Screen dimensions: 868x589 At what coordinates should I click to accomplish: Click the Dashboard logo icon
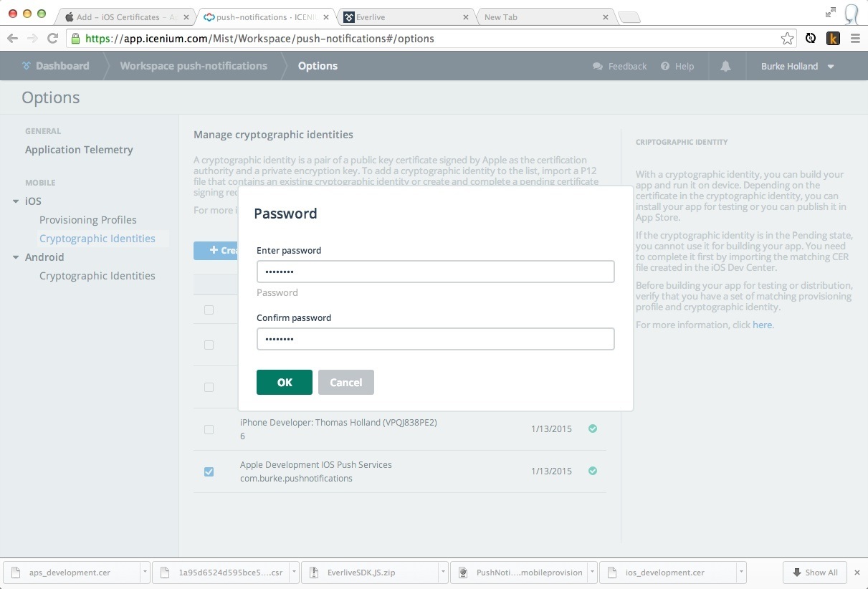(27, 66)
